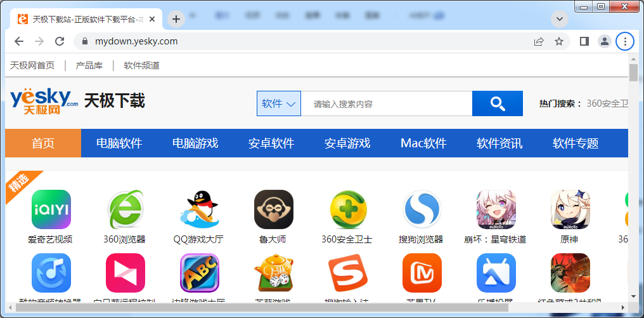The height and width of the screenshot is (318, 644).
Task: Click the 鲁大师 text label
Action: 273,239
